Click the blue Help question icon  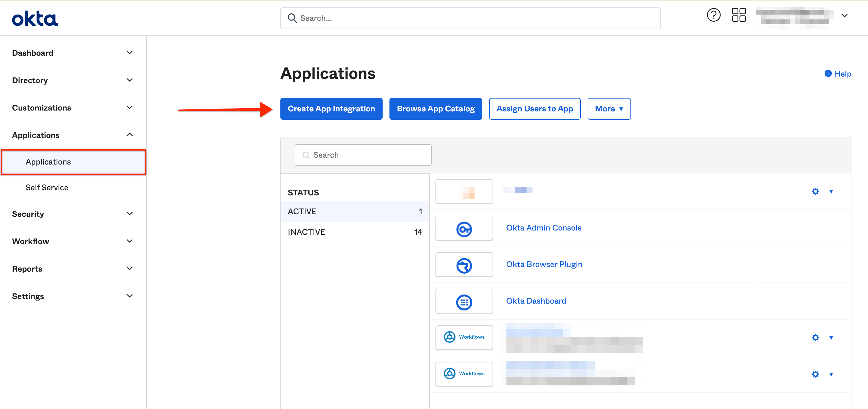click(x=828, y=73)
